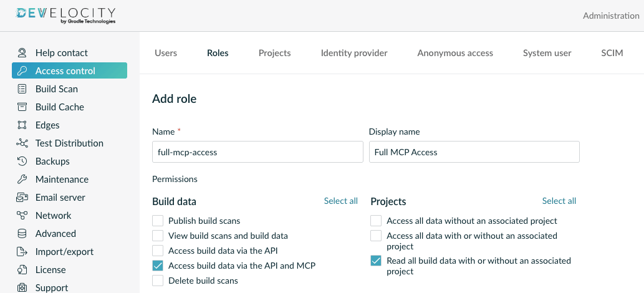Click Select all for Projects permissions
Image resolution: width=644 pixels, height=293 pixels.
559,201
